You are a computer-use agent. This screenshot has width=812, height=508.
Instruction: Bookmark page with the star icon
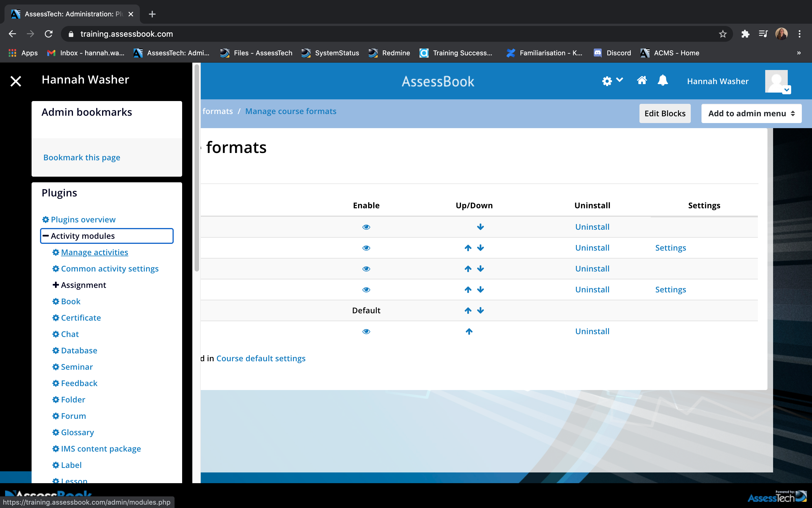click(x=722, y=34)
